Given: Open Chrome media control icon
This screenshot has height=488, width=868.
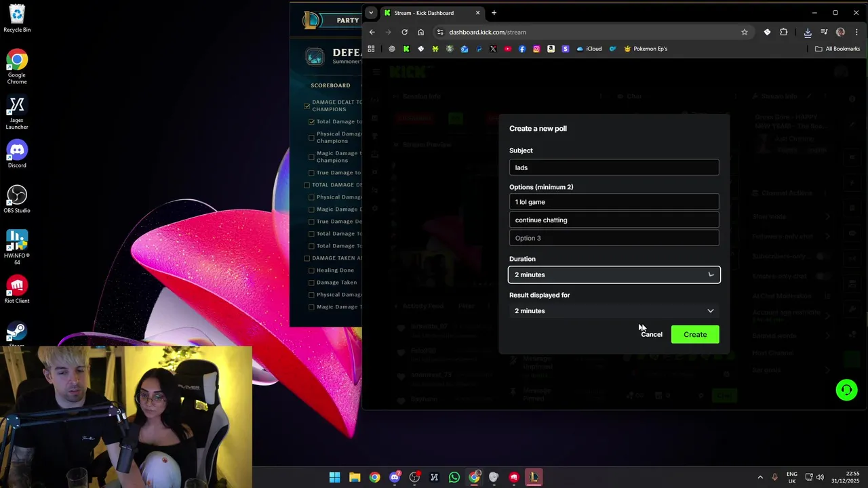Looking at the screenshot, I should tap(824, 32).
